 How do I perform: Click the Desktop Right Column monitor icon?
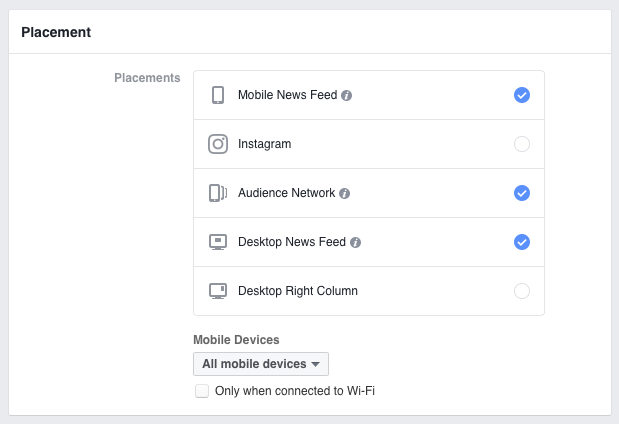click(x=218, y=291)
